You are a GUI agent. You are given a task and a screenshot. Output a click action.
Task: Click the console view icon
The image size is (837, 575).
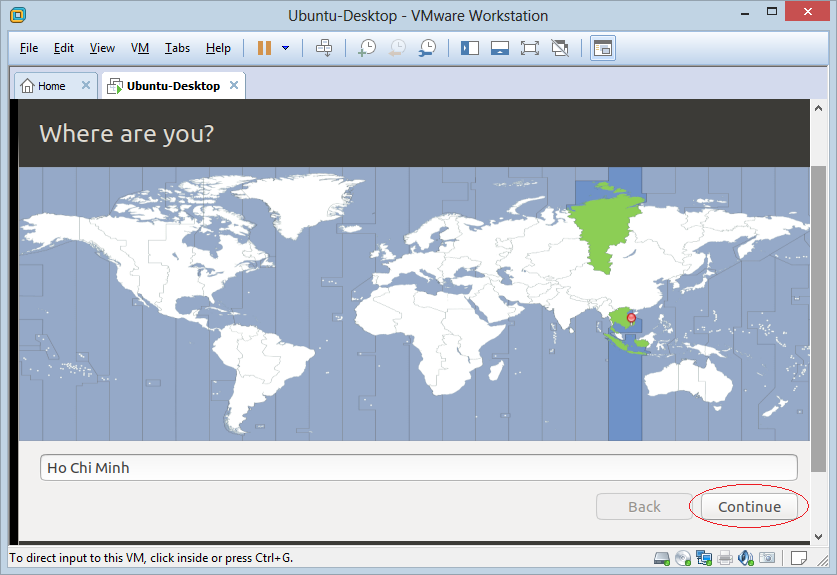[603, 48]
